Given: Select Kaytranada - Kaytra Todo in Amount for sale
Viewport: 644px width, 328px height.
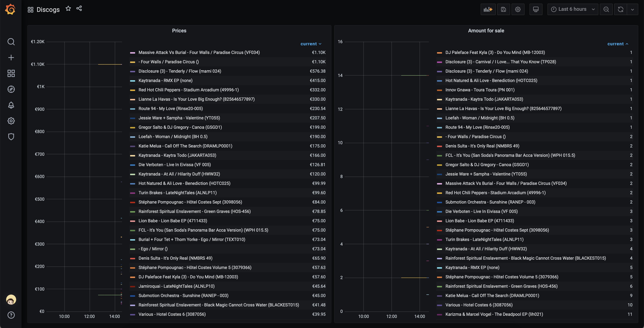Looking at the screenshot, I should pyautogui.click(x=484, y=99).
